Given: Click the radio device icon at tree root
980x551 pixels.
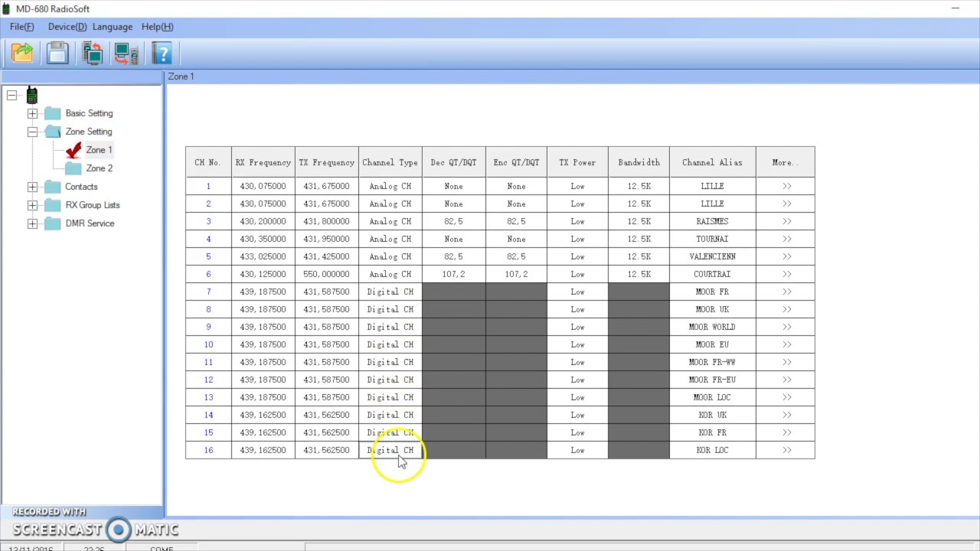Looking at the screenshot, I should coord(31,95).
